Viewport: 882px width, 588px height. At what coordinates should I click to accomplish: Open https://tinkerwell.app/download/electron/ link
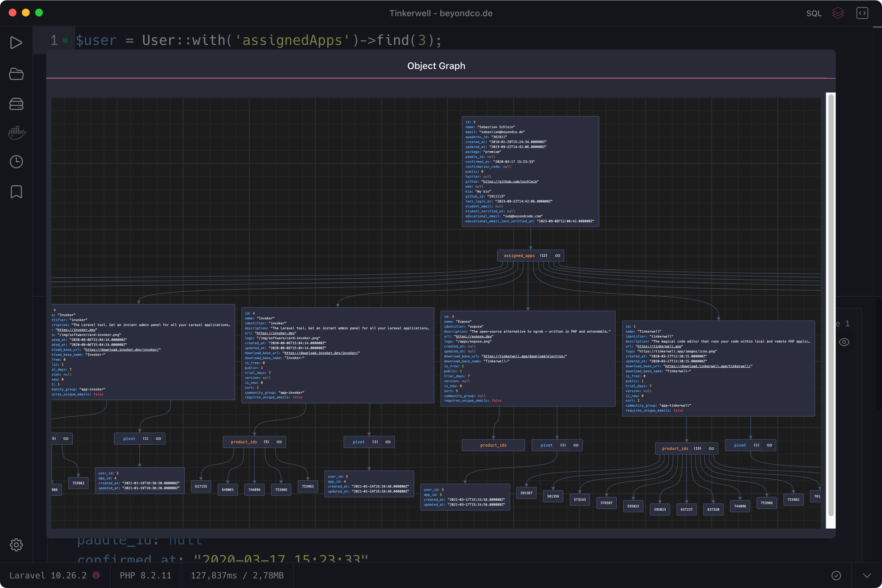pyautogui.click(x=524, y=356)
